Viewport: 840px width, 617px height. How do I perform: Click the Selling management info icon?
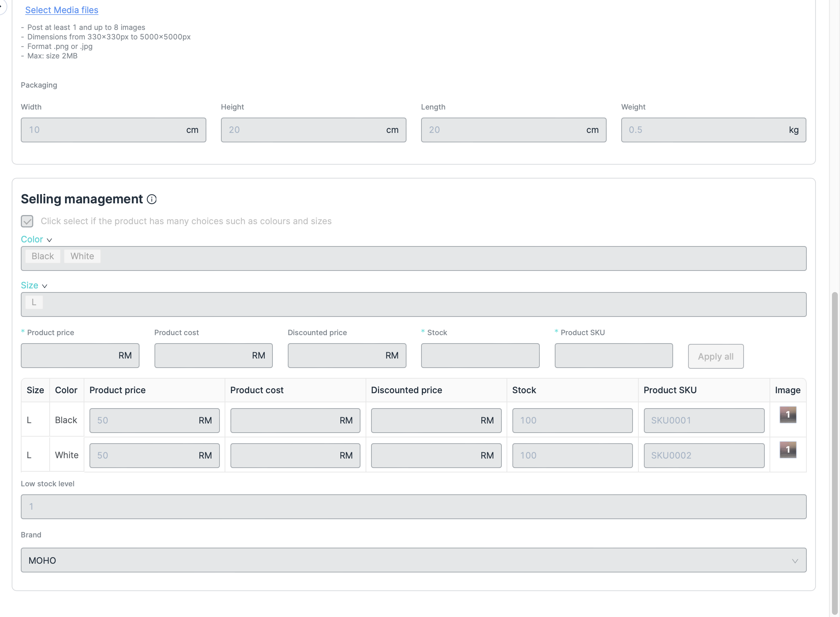click(152, 199)
